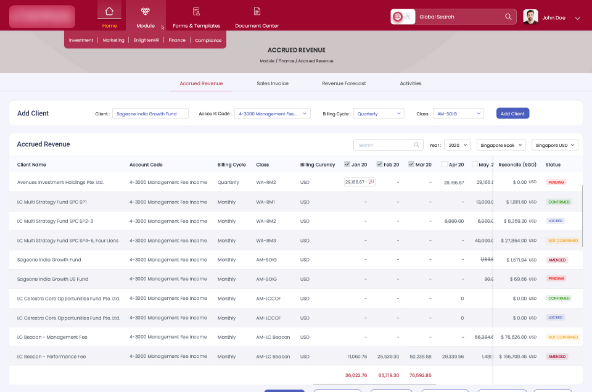Open the Account Code dropdown

tap(272, 114)
